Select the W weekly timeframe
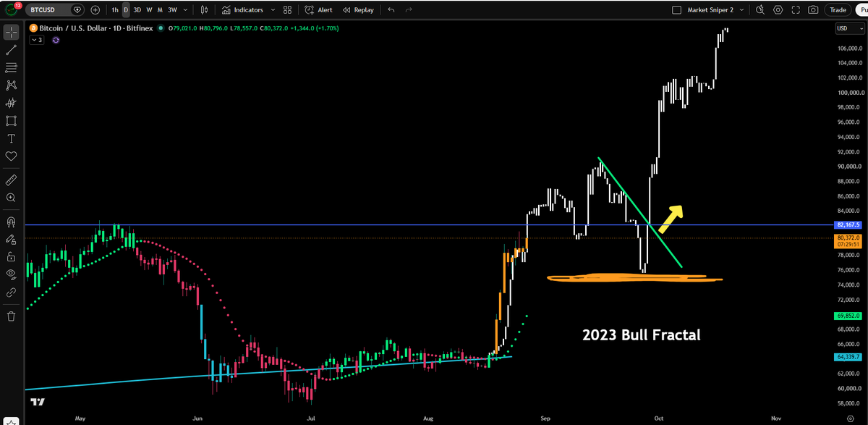This screenshot has width=868, height=425. [x=149, y=10]
